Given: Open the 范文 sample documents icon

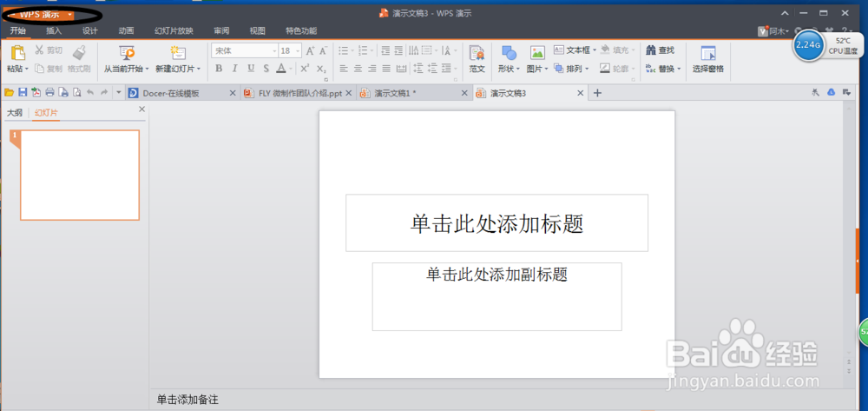Looking at the screenshot, I should (477, 53).
